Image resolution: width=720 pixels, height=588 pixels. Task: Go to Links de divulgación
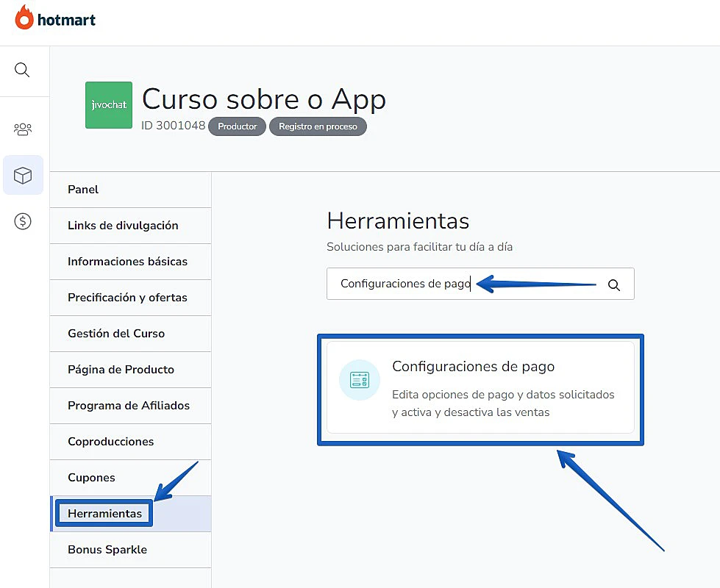pos(123,226)
